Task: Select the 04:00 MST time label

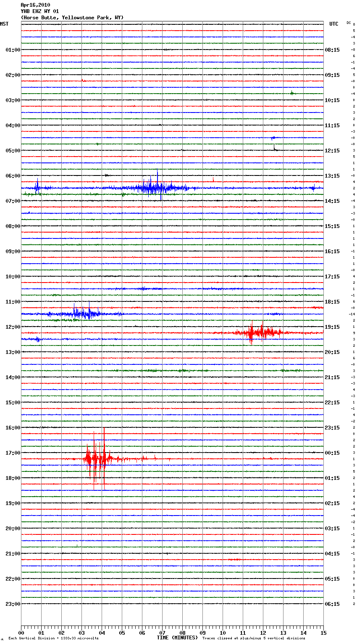Action: pos(13,126)
